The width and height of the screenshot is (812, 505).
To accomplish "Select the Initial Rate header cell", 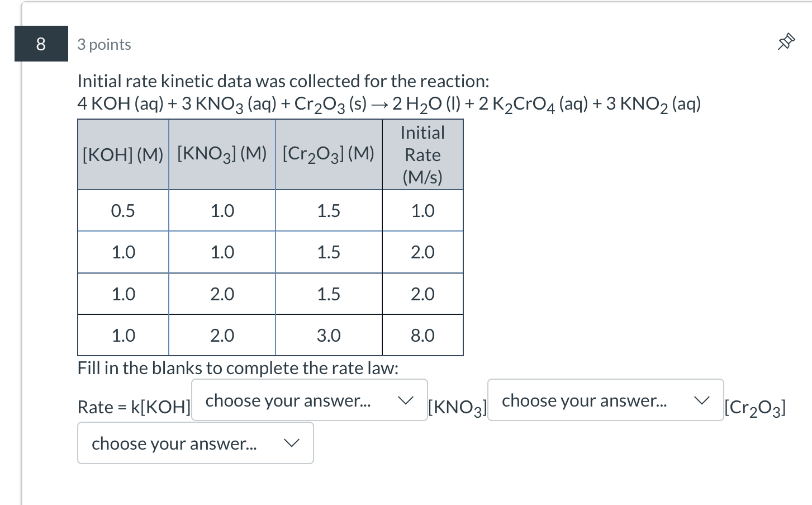I will pos(422,154).
